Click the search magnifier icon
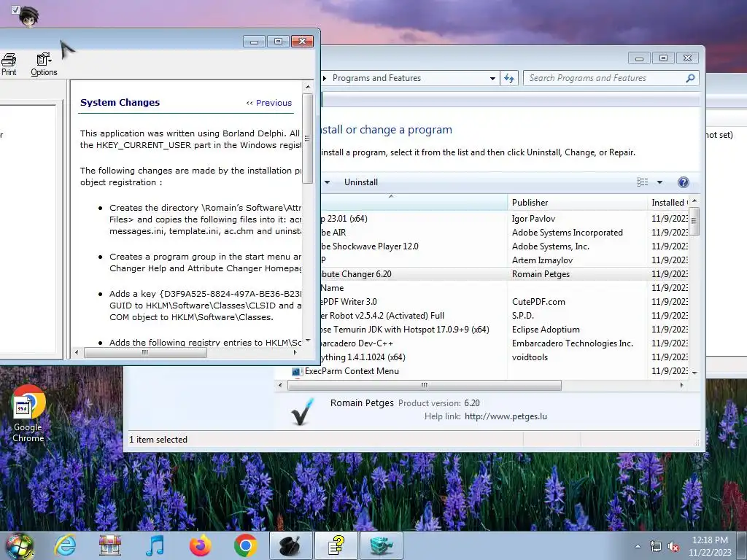Image resolution: width=747 pixels, height=560 pixels. pos(690,78)
